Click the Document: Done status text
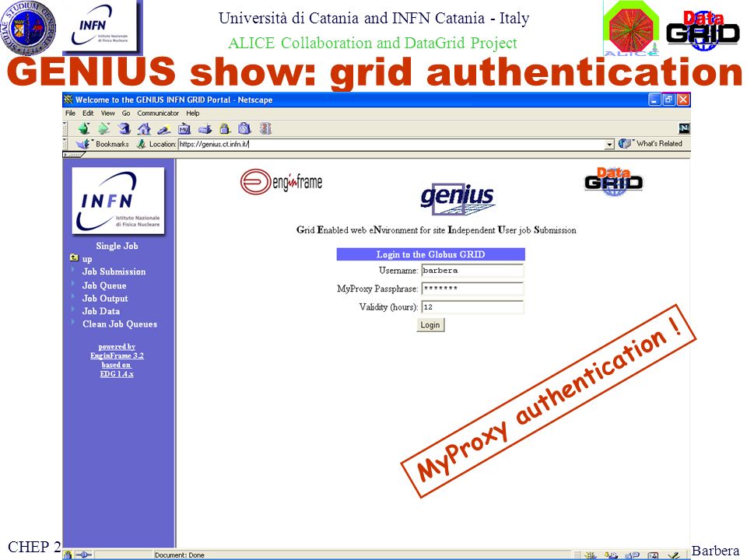The width and height of the screenshot is (747, 560). point(180,555)
